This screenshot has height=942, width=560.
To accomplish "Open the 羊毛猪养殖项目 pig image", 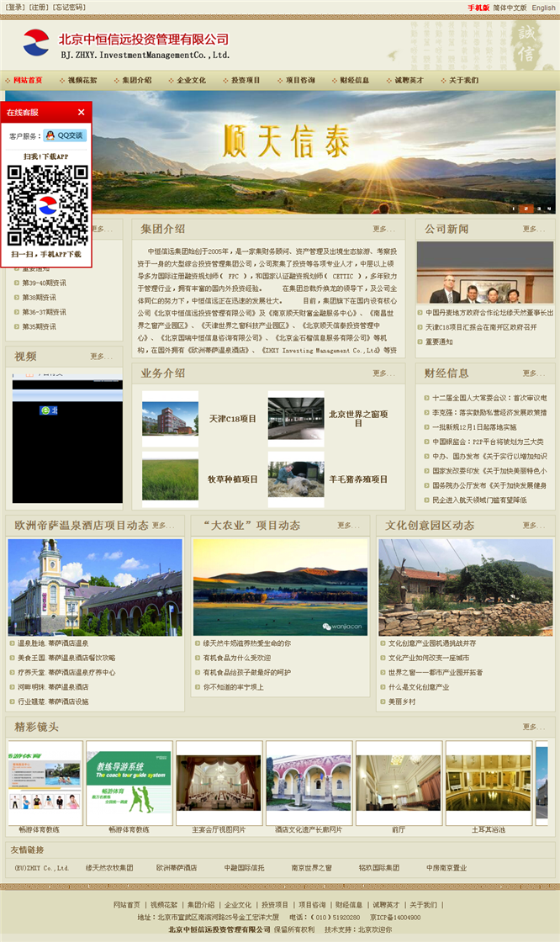I will [x=296, y=479].
